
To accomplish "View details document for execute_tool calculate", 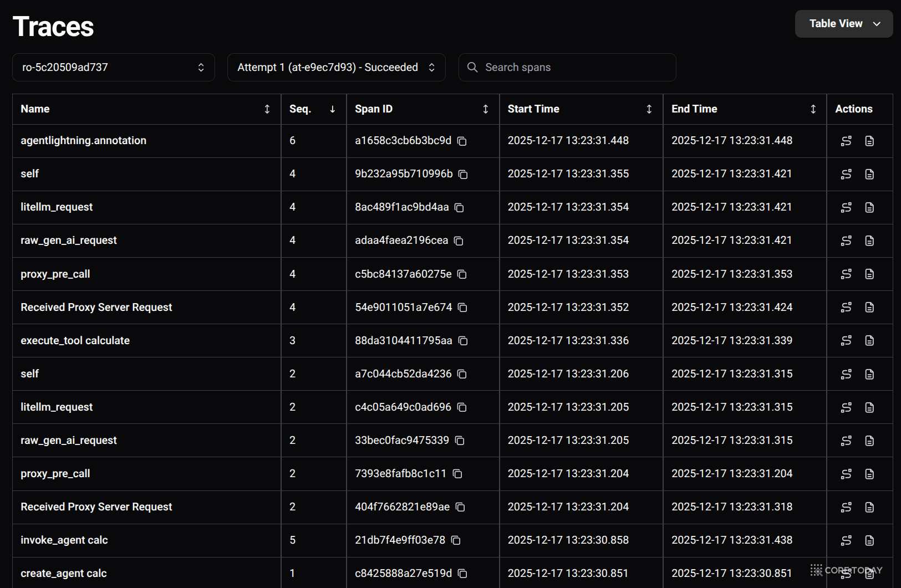I will click(869, 341).
